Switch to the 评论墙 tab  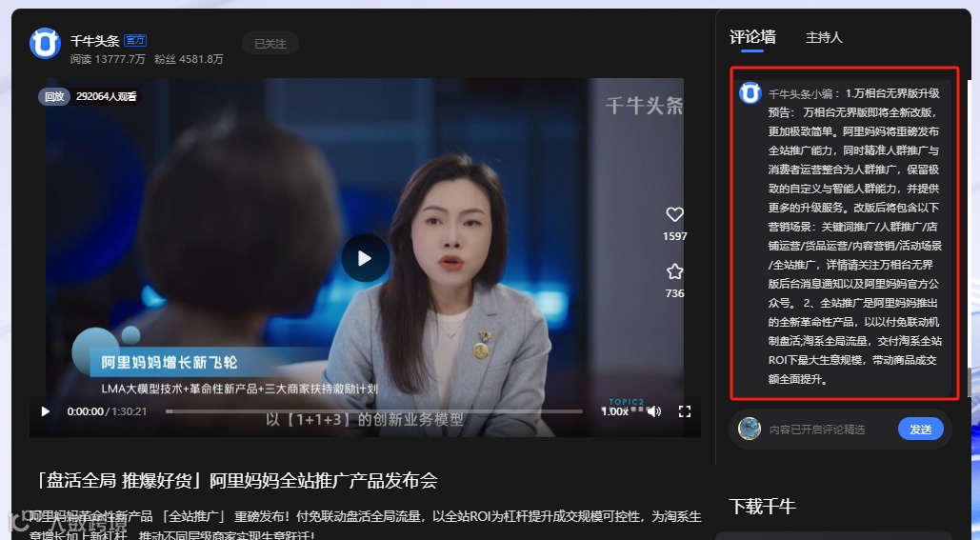tap(752, 37)
